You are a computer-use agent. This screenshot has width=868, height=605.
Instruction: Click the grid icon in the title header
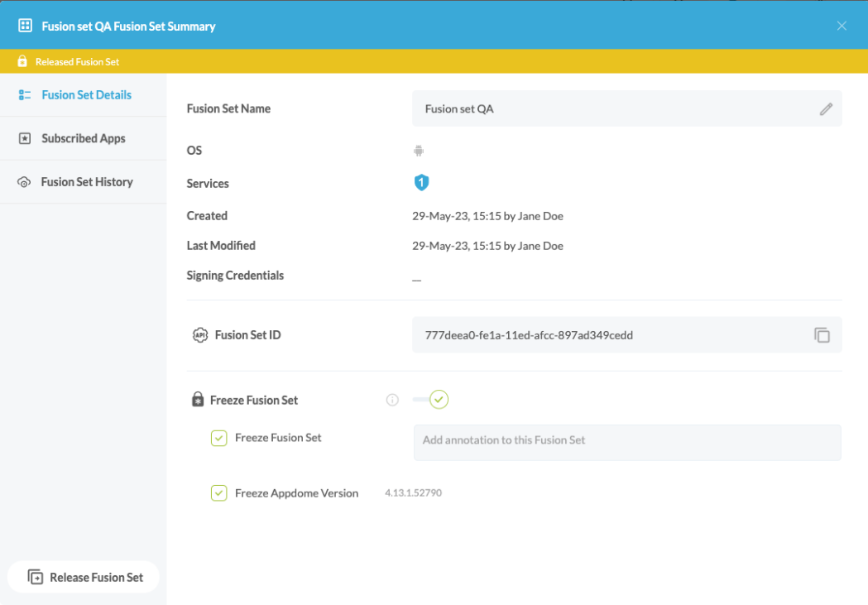(25, 26)
